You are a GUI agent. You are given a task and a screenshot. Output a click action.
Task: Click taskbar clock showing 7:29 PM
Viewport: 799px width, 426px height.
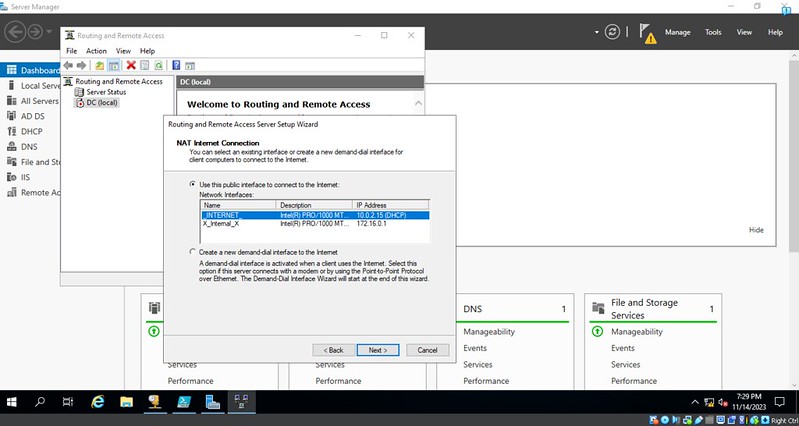coord(749,402)
